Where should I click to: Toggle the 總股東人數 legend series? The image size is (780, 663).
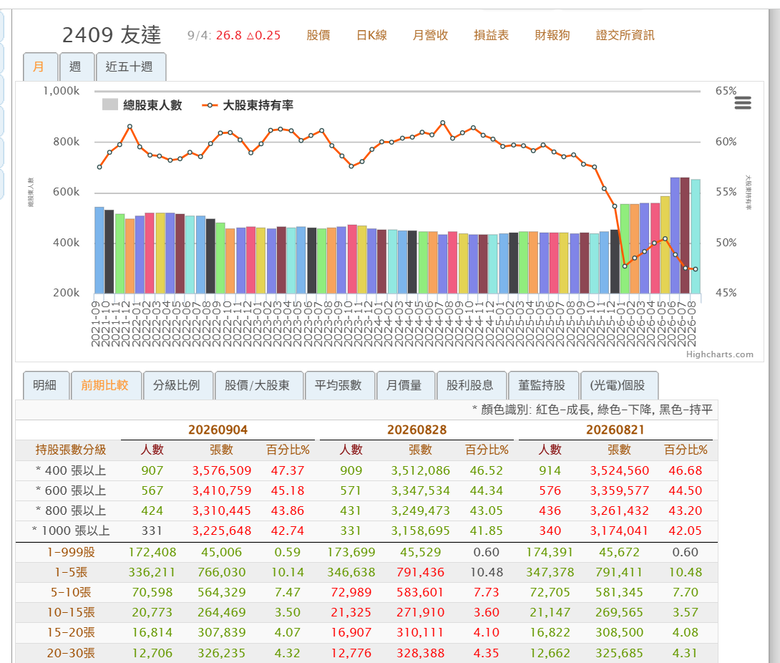142,105
